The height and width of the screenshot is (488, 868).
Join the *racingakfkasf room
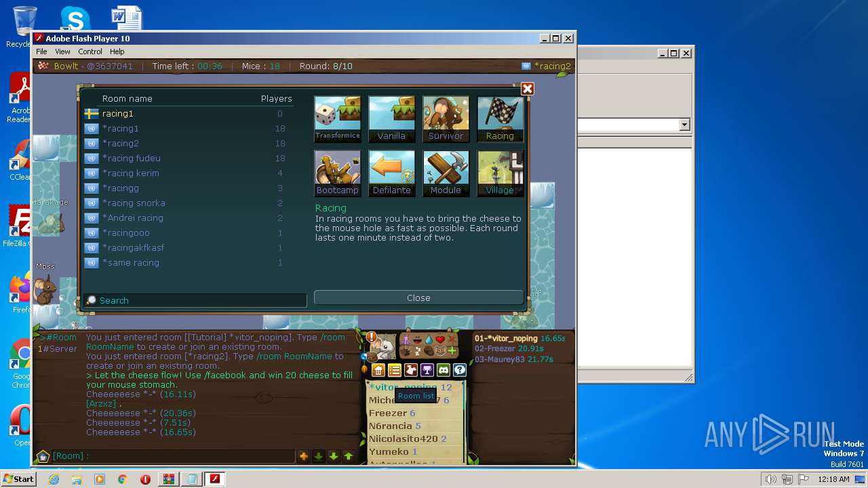(188, 247)
